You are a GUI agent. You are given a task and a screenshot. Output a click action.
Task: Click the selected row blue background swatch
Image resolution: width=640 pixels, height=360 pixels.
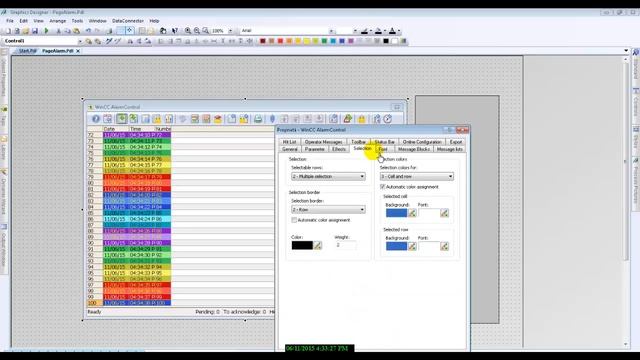(396, 246)
